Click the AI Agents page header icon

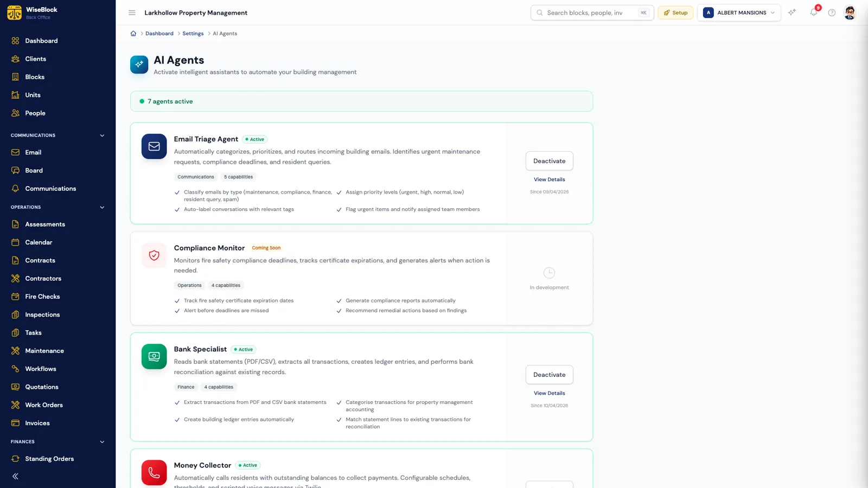[x=139, y=65]
